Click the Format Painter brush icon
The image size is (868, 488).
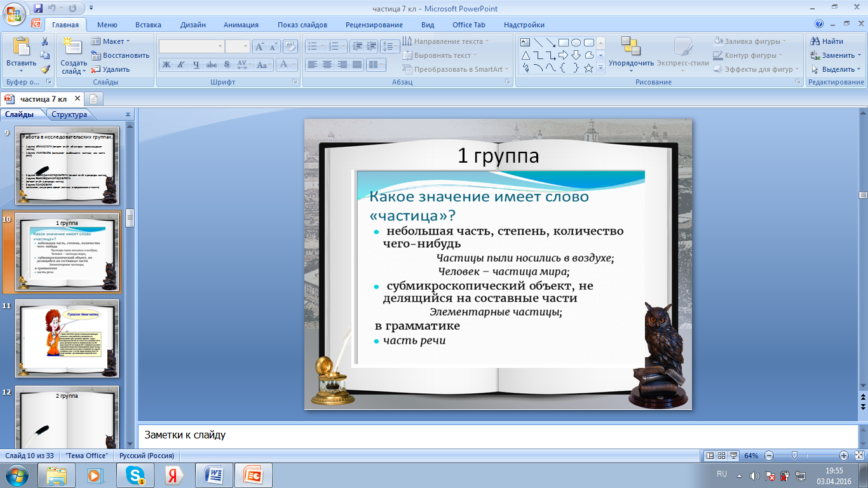(x=45, y=69)
